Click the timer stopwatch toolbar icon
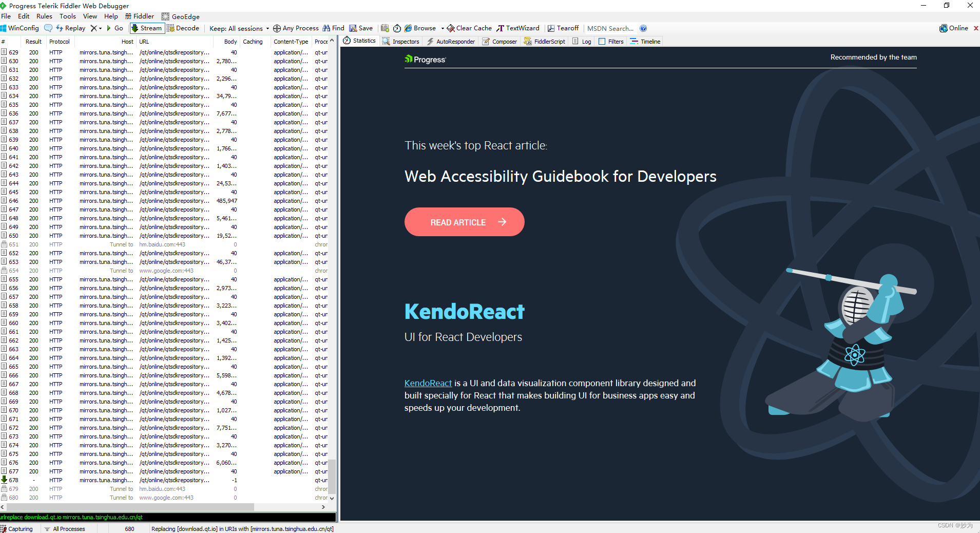Image resolution: width=980 pixels, height=533 pixels. point(397,28)
